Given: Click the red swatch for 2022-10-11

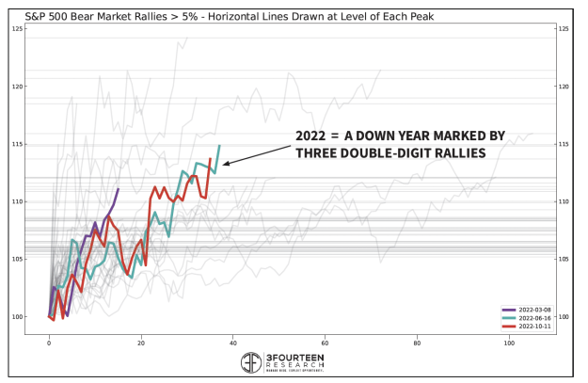Looking at the screenshot, I should point(509,325).
